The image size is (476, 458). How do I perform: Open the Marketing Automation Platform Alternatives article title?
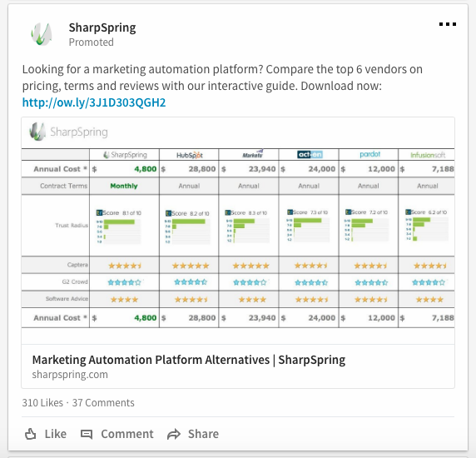coord(189,360)
